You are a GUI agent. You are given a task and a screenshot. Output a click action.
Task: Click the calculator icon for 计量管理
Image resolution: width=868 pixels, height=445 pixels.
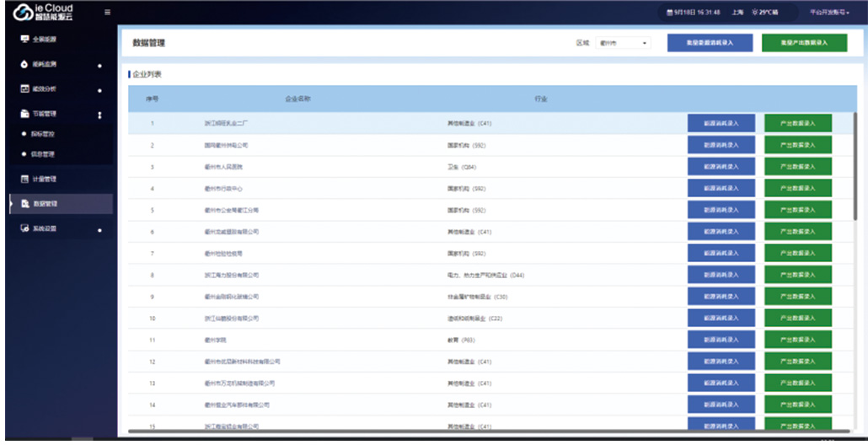(x=24, y=179)
